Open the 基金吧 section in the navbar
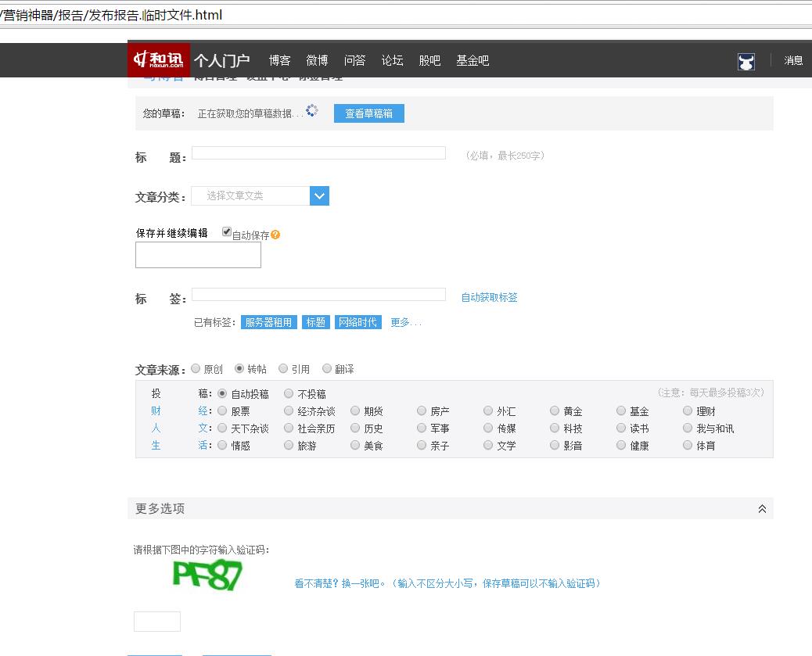Image resolution: width=812 pixels, height=656 pixels. click(x=471, y=60)
